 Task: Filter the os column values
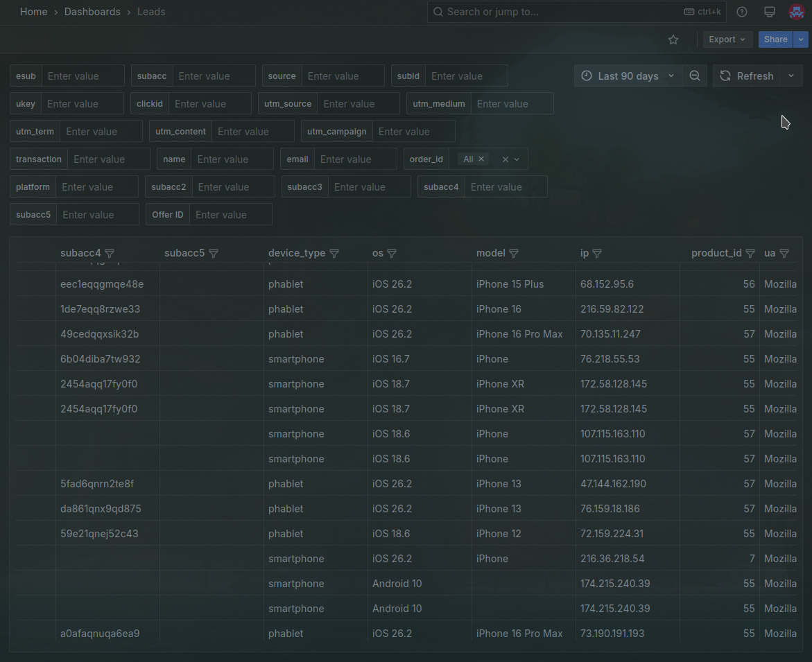point(392,254)
